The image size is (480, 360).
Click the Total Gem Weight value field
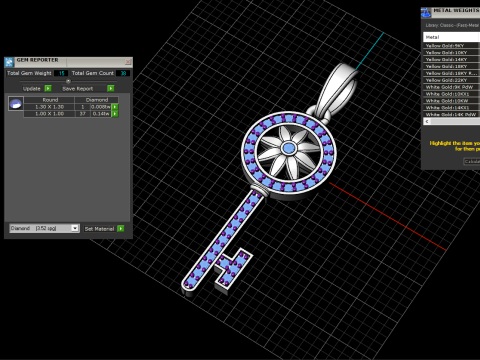pos(61,73)
